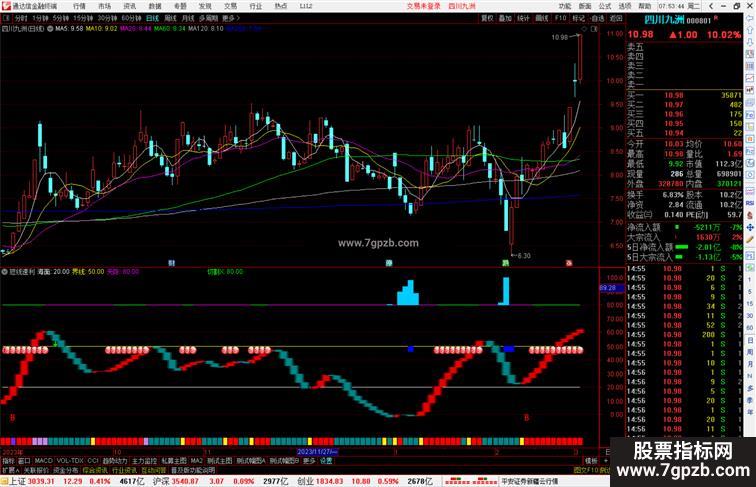The height and width of the screenshot is (487, 756).
Task: Expand the 更多 periods list
Action: click(x=230, y=18)
